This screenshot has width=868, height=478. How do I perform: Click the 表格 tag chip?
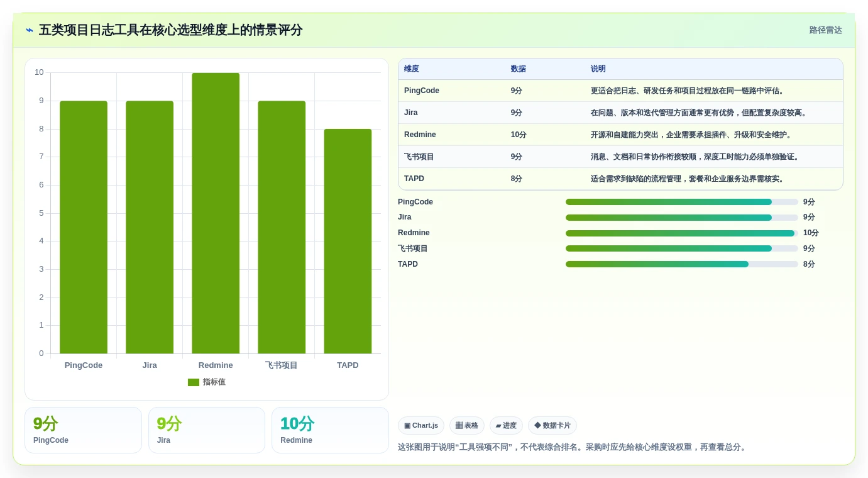467,426
